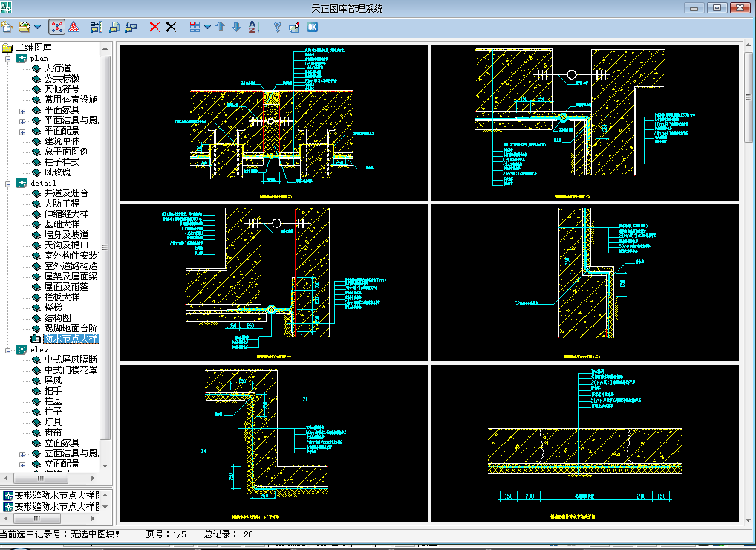Select 楼梯 tree item
The image size is (756, 550).
pyautogui.click(x=53, y=307)
